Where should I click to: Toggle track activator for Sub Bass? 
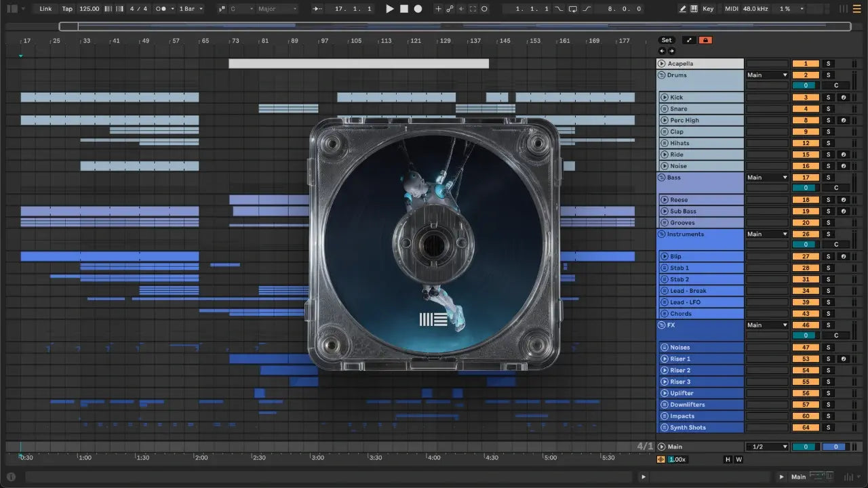[806, 211]
